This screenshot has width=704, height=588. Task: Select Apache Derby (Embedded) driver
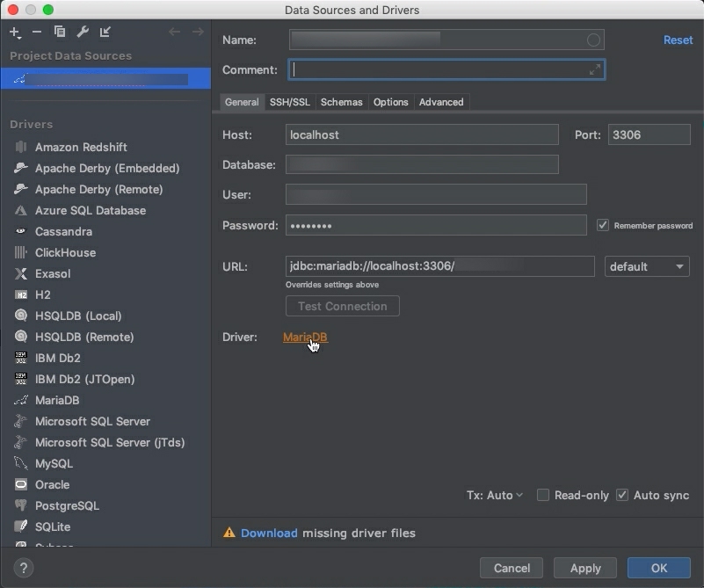[105, 168]
